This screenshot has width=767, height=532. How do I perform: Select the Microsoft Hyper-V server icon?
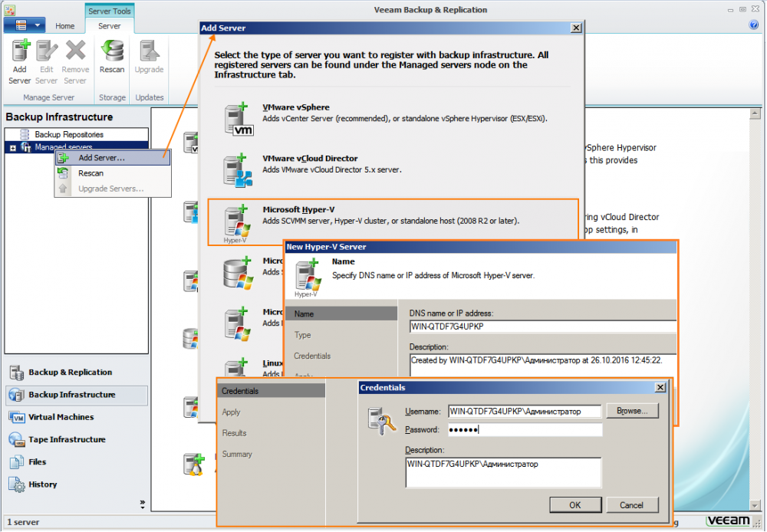tap(237, 224)
